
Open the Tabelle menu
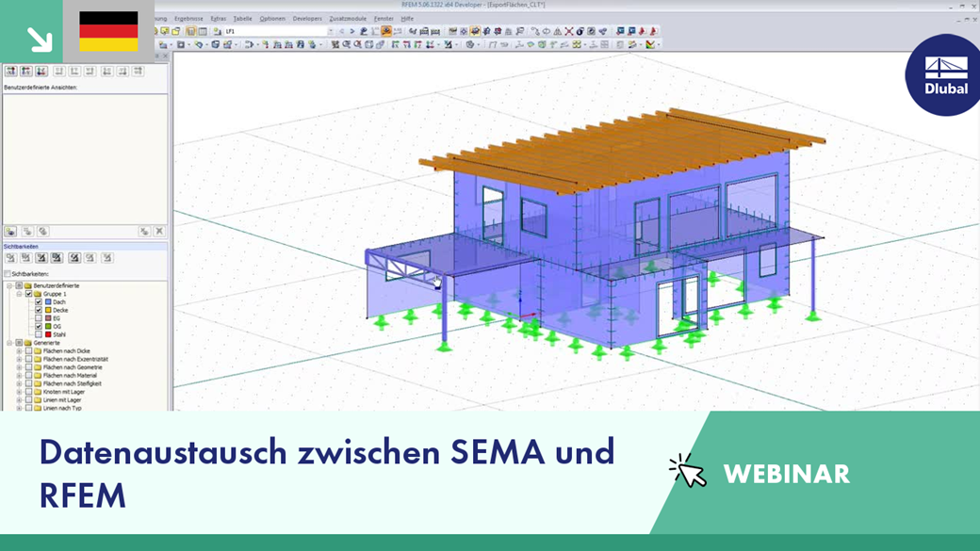click(242, 19)
